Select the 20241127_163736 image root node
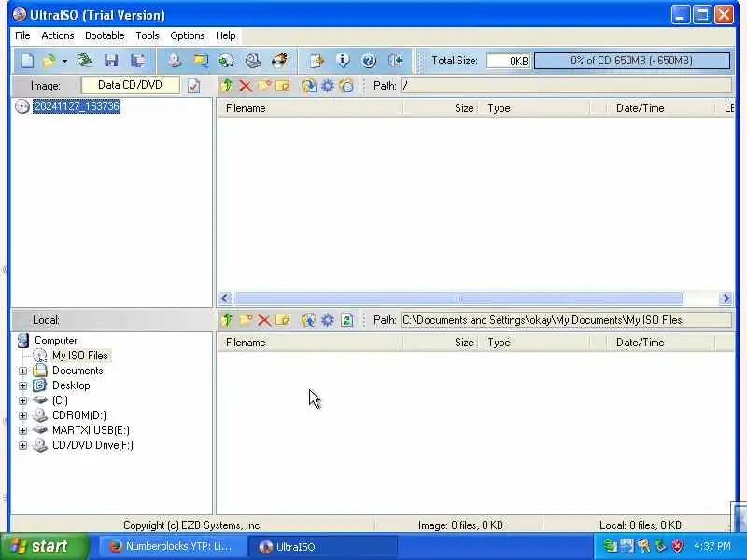Screen dimensions: 747x560 tap(77, 105)
